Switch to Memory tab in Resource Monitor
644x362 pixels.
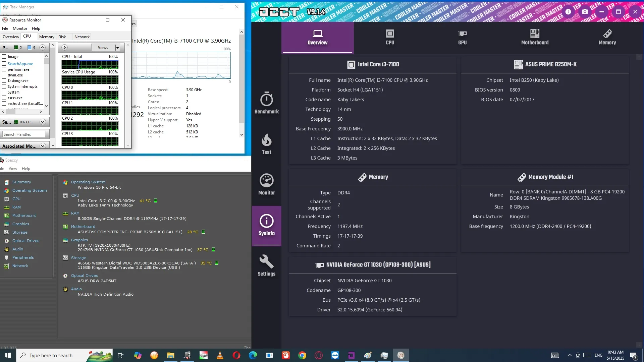(x=47, y=37)
